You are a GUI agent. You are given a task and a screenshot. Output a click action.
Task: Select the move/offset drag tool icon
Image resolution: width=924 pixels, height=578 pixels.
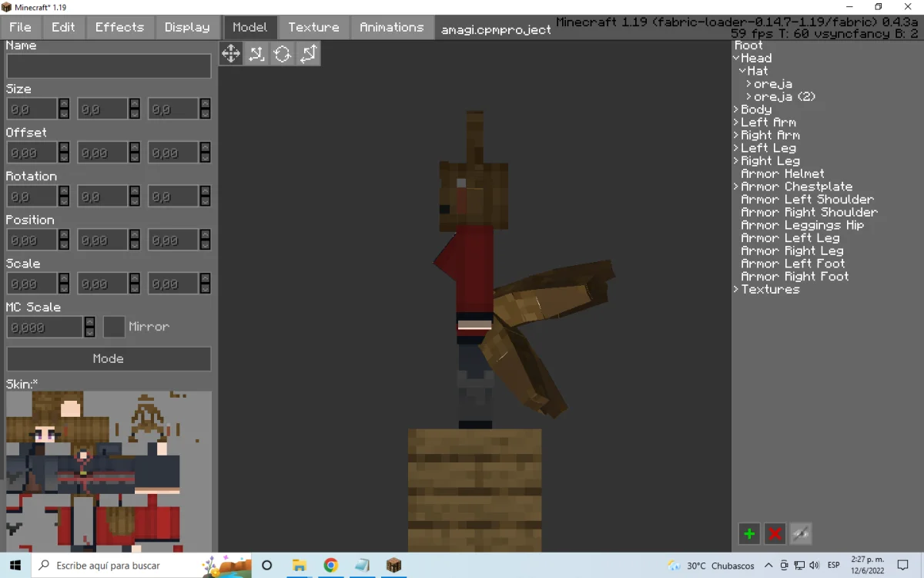coord(231,53)
